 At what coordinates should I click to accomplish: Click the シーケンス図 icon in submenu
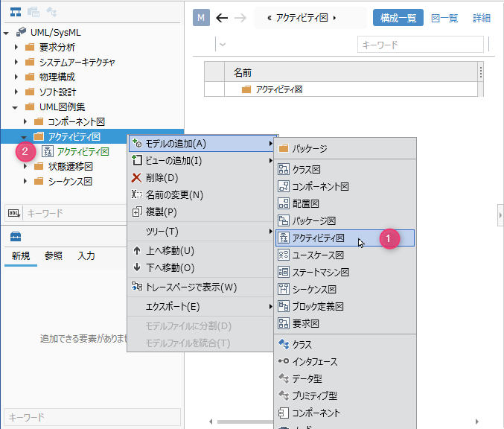284,289
